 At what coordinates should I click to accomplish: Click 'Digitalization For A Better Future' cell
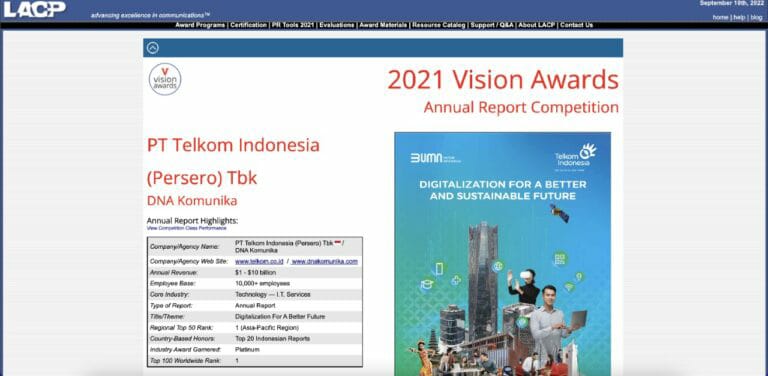tap(280, 317)
